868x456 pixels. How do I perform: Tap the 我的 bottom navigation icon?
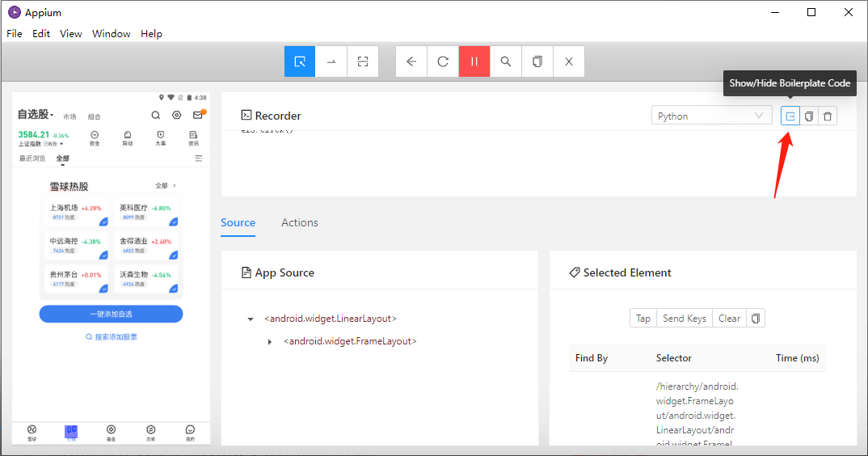click(191, 433)
